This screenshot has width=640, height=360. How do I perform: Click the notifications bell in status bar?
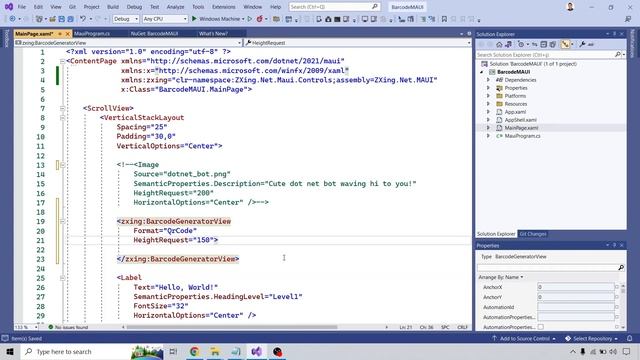click(x=629, y=338)
